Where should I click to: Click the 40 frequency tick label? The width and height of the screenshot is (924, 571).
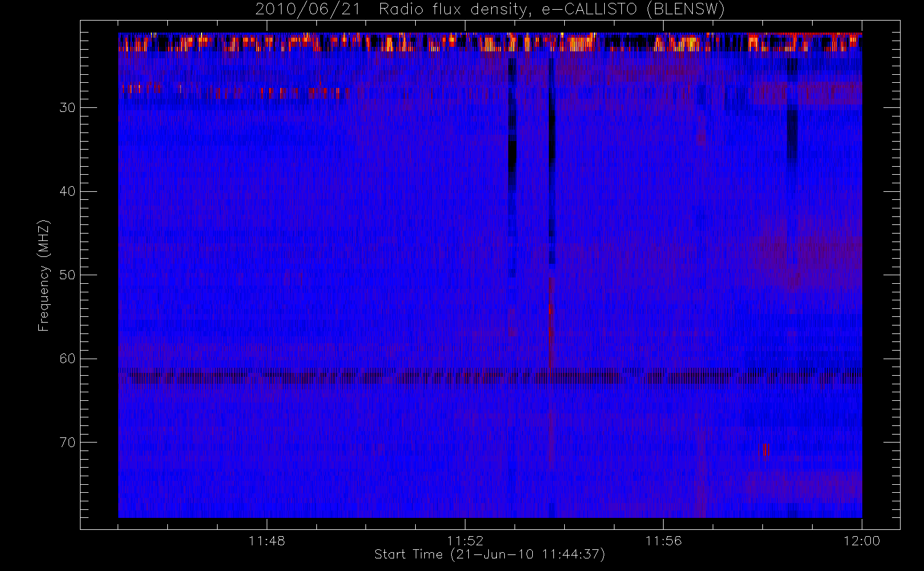pyautogui.click(x=67, y=191)
